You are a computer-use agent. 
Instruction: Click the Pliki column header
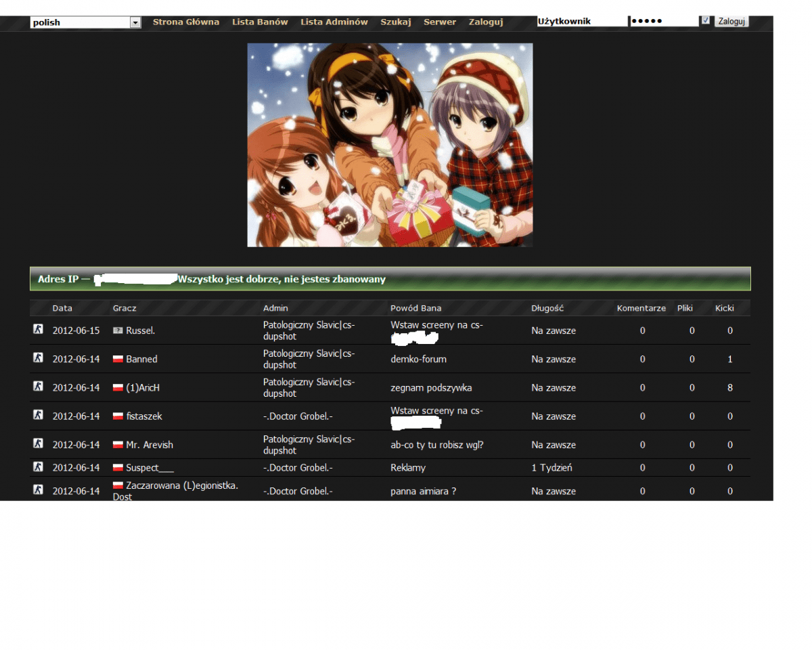(685, 308)
